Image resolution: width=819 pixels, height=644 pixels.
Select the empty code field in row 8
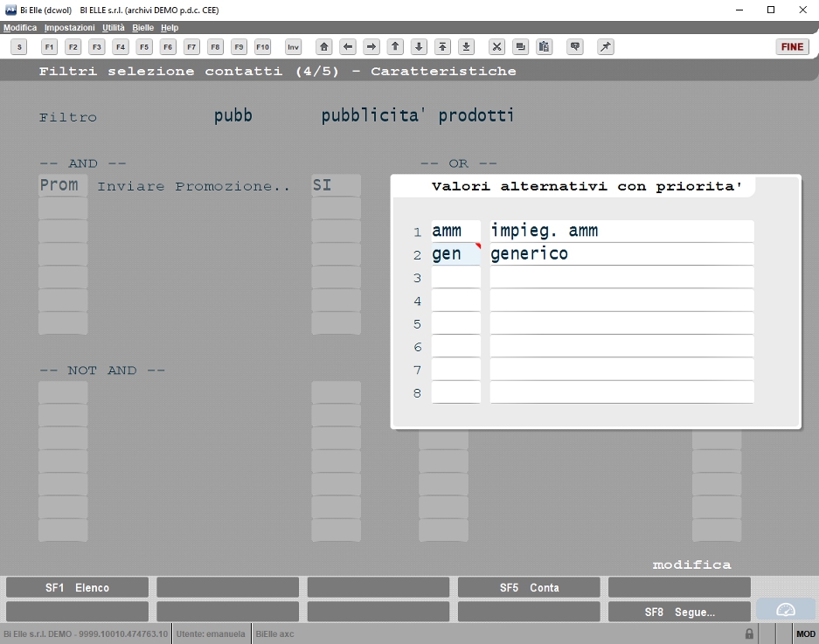coord(456,392)
